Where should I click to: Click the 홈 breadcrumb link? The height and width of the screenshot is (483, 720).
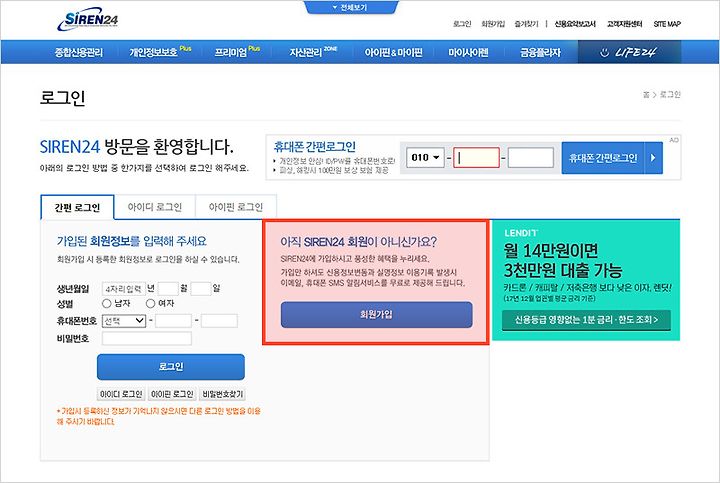[646, 95]
